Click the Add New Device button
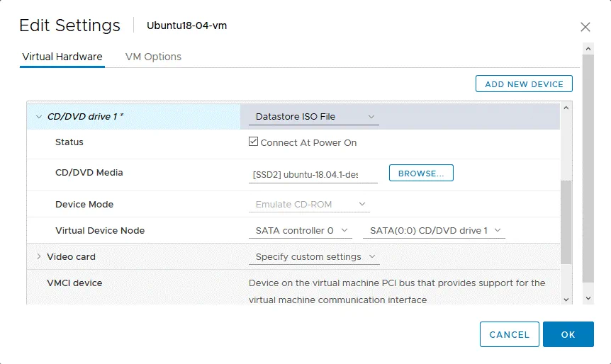The width and height of the screenshot is (611, 364). click(524, 84)
